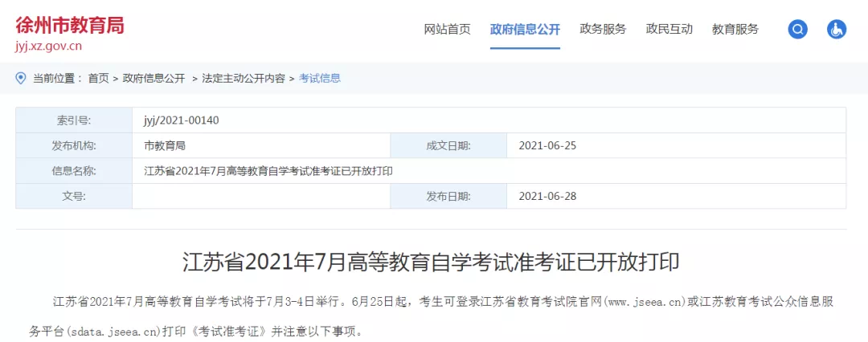Click the 政府信息公开 breadcrumb link
The height and width of the screenshot is (342, 868).
[x=154, y=79]
